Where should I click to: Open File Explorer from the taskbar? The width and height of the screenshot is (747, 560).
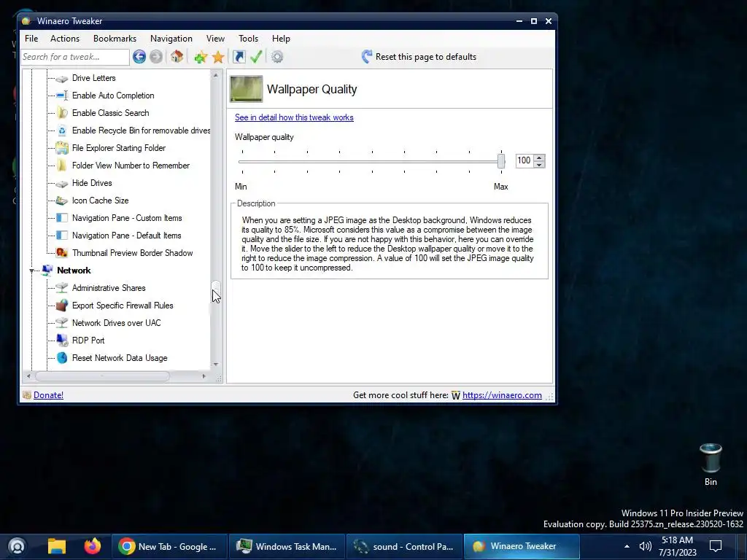pos(57,546)
